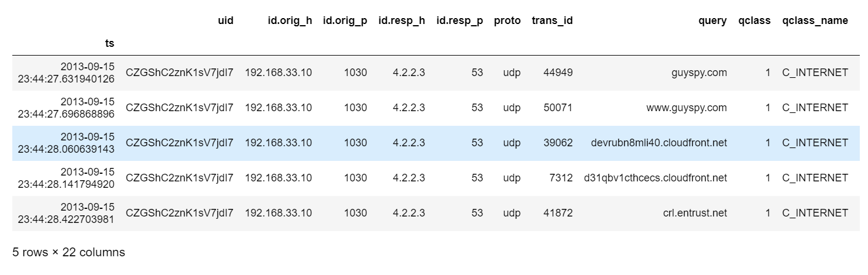The height and width of the screenshot is (275, 868).
Task: Select the query column header
Action: pyautogui.click(x=713, y=20)
